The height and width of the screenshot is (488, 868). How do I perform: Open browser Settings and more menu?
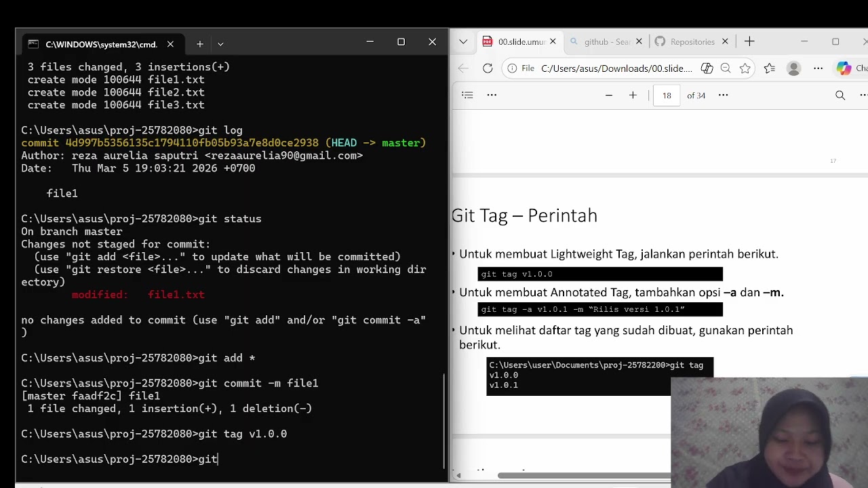tap(818, 68)
